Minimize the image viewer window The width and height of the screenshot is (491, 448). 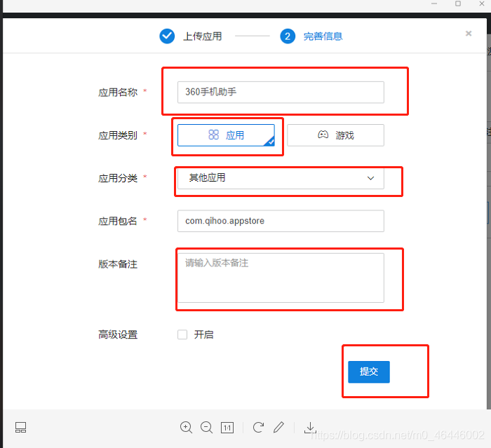[434, 4]
